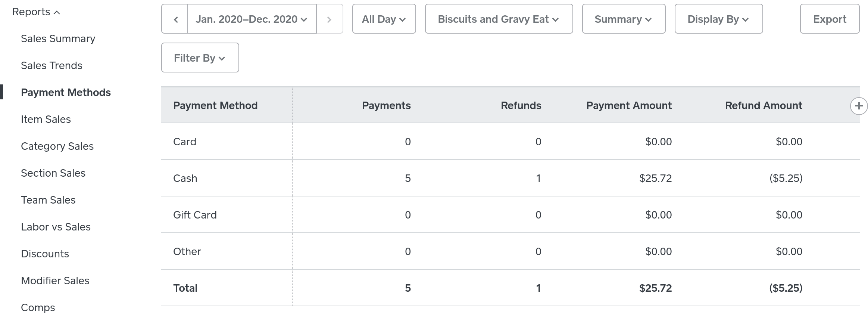Viewport: 868px width, 319px height.
Task: Open the Summary view dropdown
Action: (623, 19)
